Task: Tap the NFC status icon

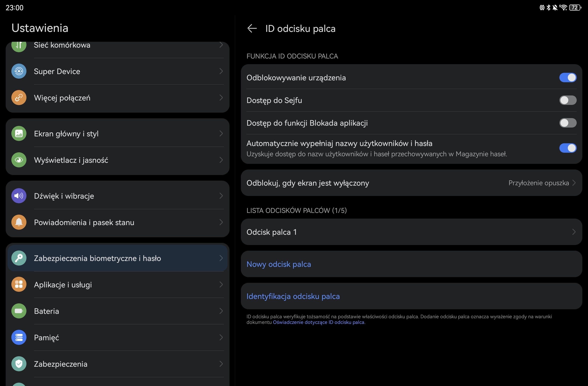Action: click(542, 8)
